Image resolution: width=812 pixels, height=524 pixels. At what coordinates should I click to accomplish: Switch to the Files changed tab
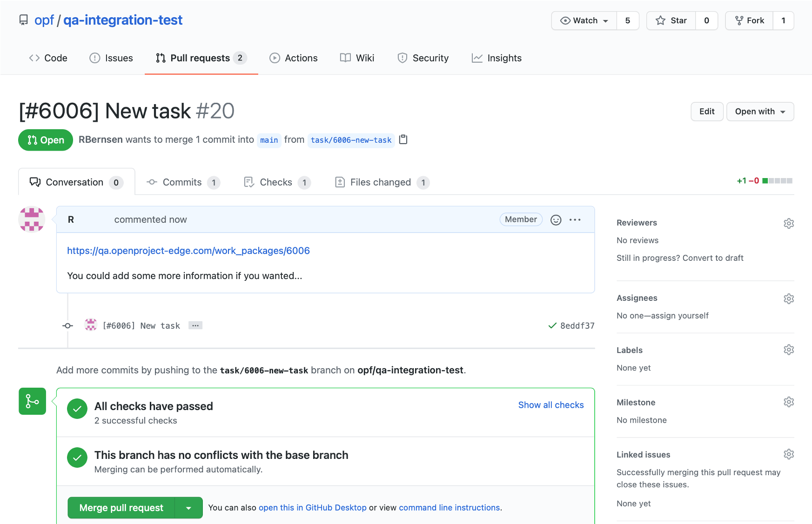point(380,182)
